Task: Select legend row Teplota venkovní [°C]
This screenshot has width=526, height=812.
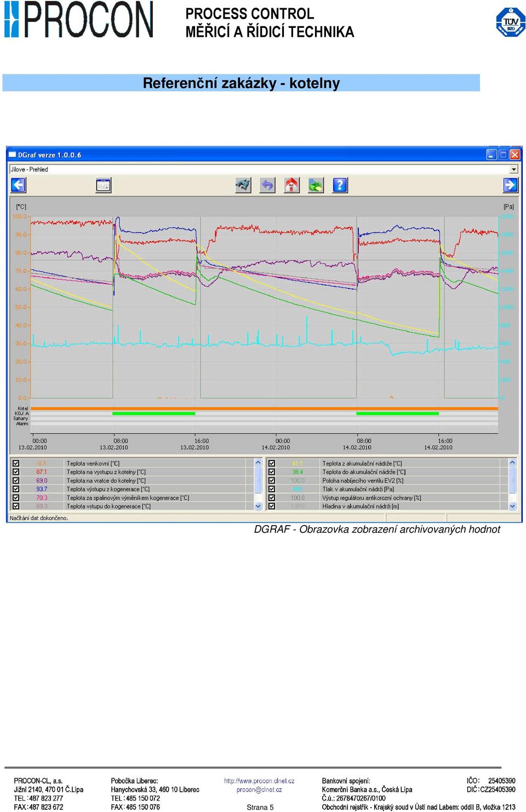Action: 131,463
